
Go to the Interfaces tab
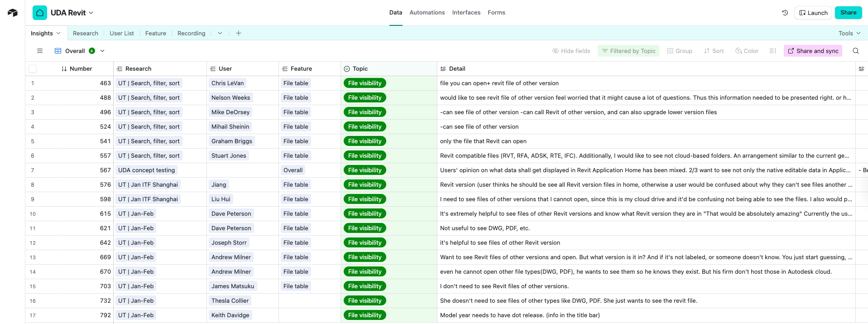466,13
